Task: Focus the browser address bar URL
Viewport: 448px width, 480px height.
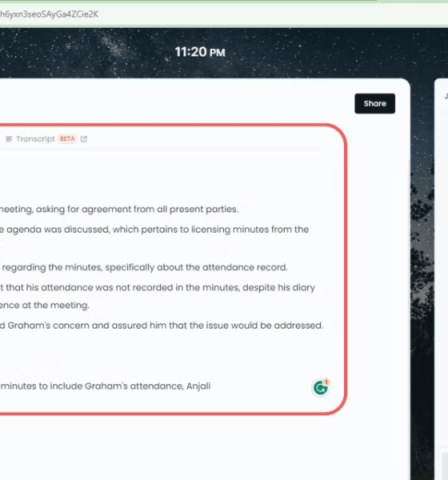Action: pyautogui.click(x=49, y=14)
